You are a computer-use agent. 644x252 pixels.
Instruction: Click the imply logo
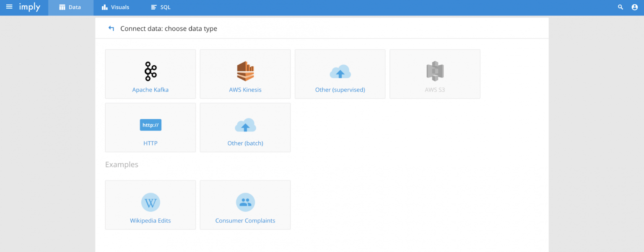29,7
